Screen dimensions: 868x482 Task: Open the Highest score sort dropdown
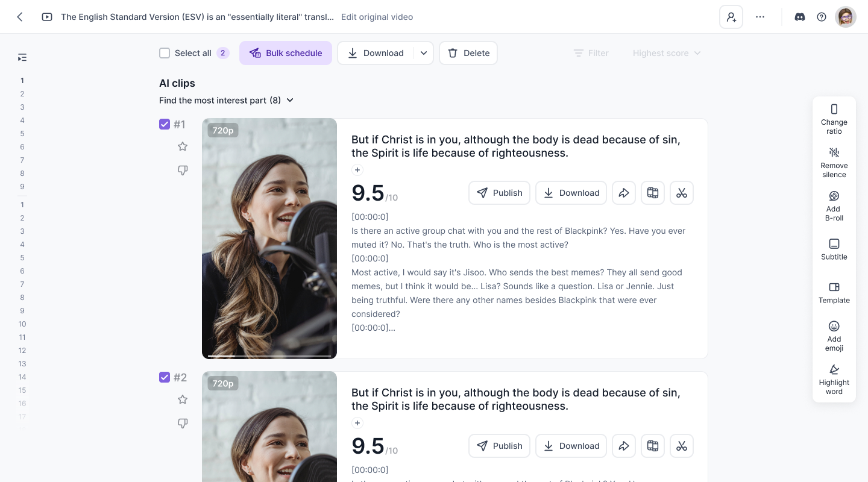coord(667,53)
